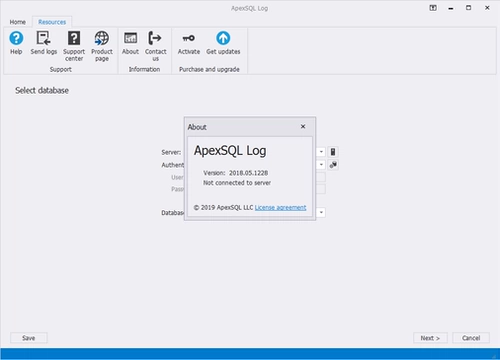Select the Resources tab
The height and width of the screenshot is (360, 500).
[52, 22]
